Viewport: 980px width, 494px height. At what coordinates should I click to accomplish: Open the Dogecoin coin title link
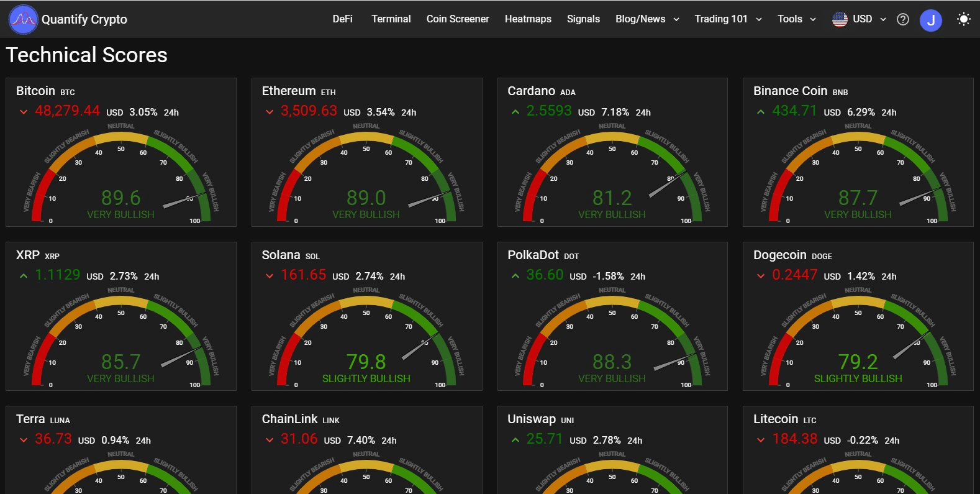coord(792,255)
